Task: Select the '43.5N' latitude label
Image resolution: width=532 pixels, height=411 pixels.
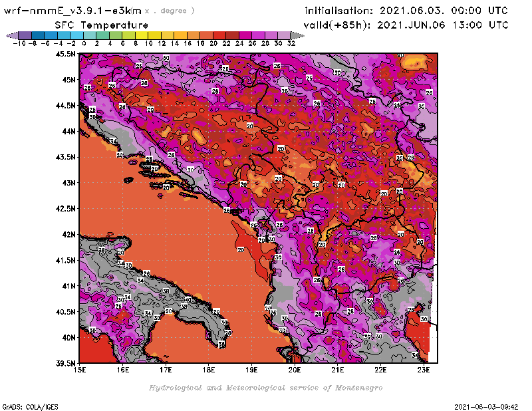Action: coord(65,157)
